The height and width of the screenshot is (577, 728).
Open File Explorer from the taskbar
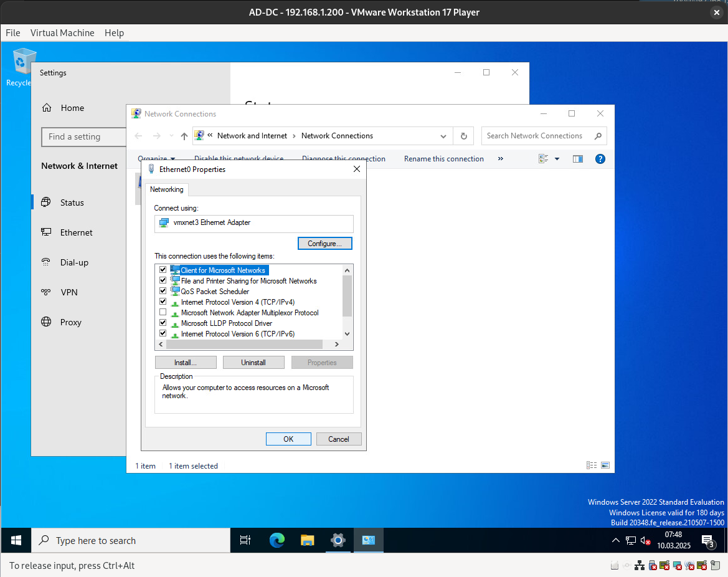click(x=307, y=540)
